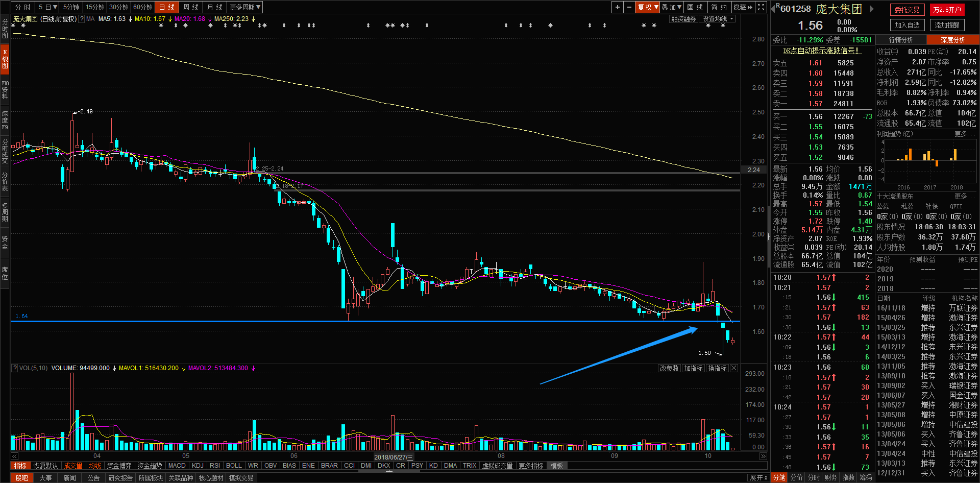Toggle 均线 moving average overlay

95,466
